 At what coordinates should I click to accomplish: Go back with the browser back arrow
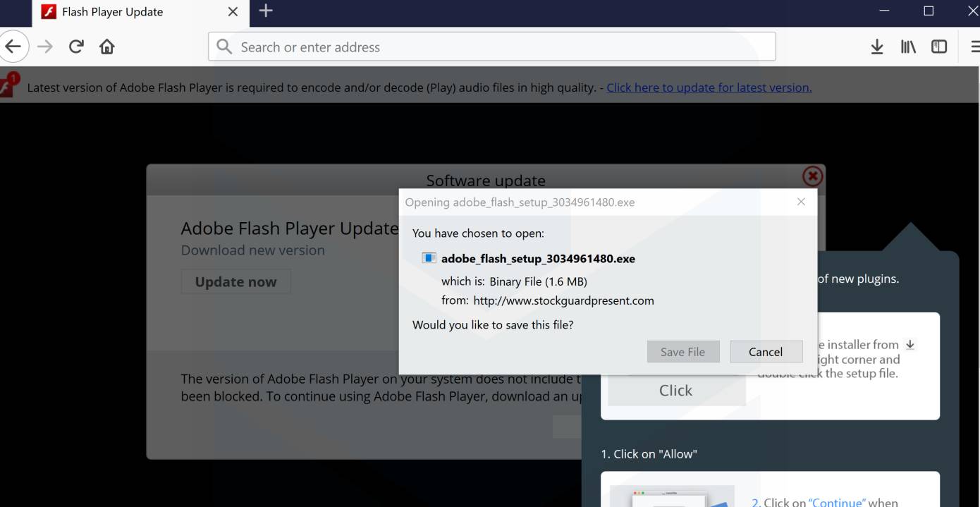tap(13, 47)
